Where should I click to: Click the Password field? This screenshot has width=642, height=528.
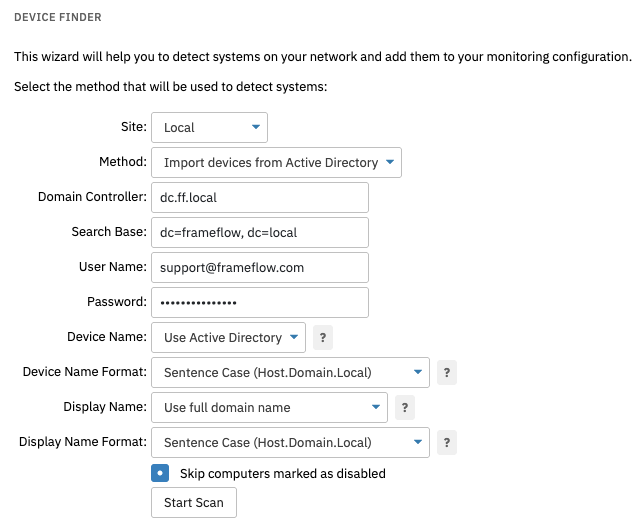coord(260,302)
